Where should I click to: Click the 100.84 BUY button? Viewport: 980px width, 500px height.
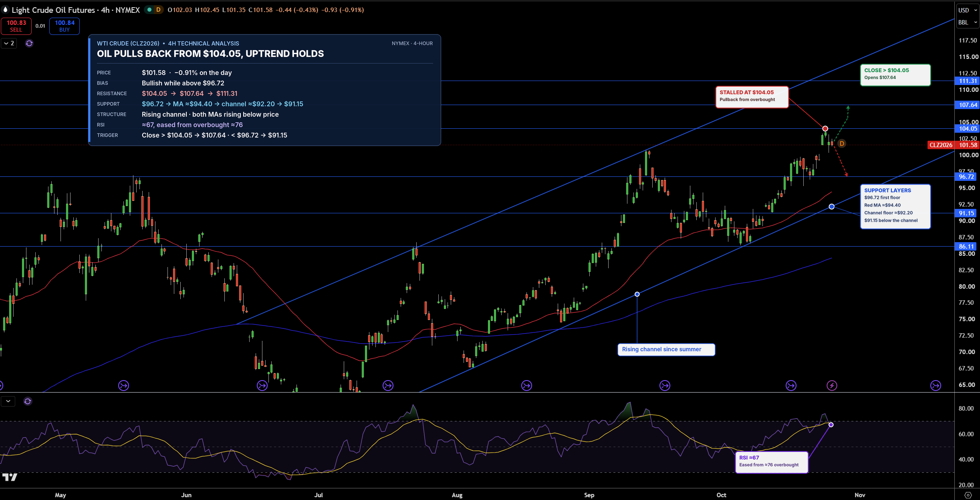[65, 26]
